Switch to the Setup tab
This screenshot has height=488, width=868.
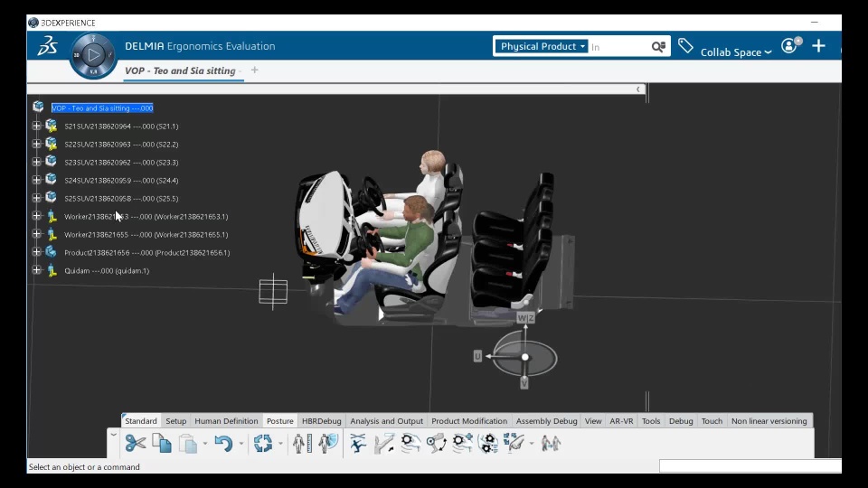click(x=176, y=421)
